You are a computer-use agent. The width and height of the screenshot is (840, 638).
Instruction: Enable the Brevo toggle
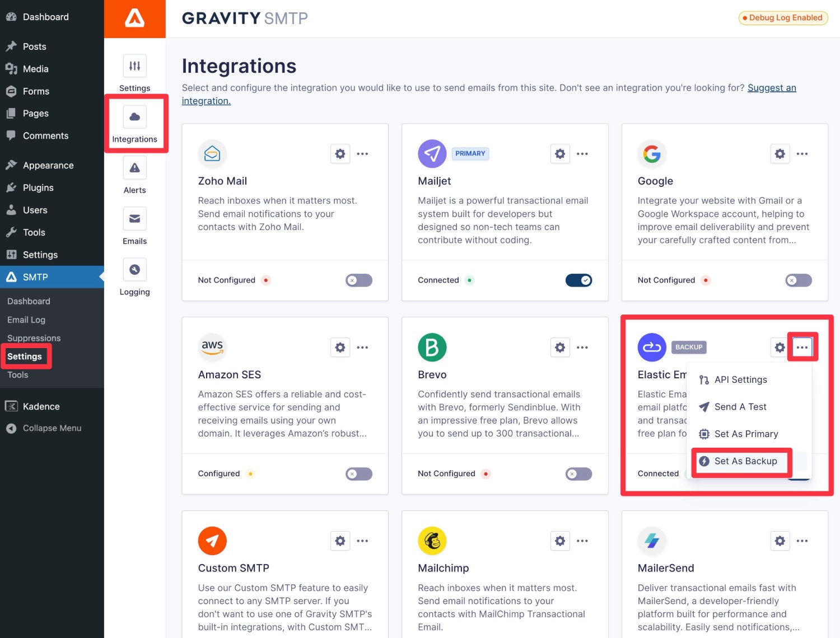point(579,474)
